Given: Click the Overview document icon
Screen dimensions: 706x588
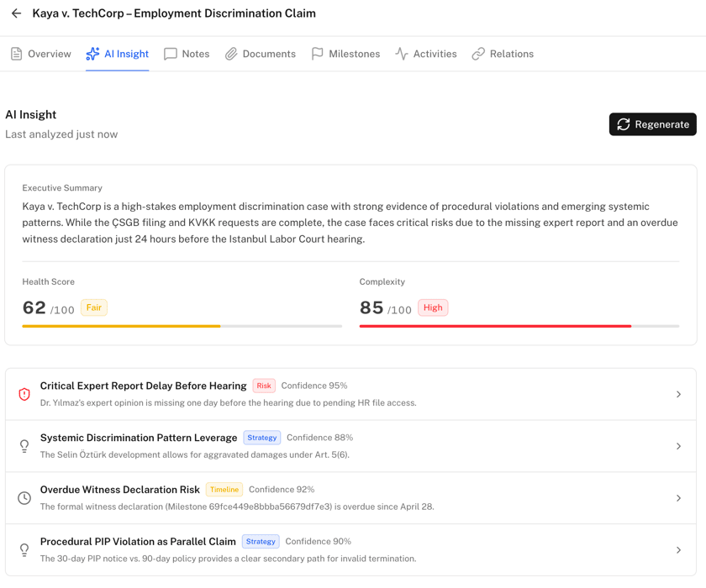Looking at the screenshot, I should pos(16,54).
